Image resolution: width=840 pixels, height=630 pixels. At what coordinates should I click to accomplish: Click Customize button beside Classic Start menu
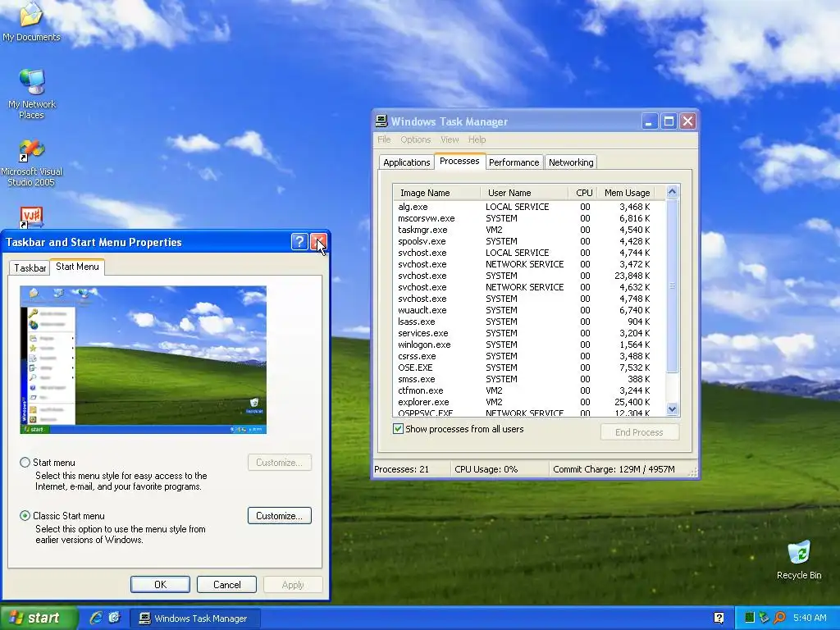pos(279,515)
